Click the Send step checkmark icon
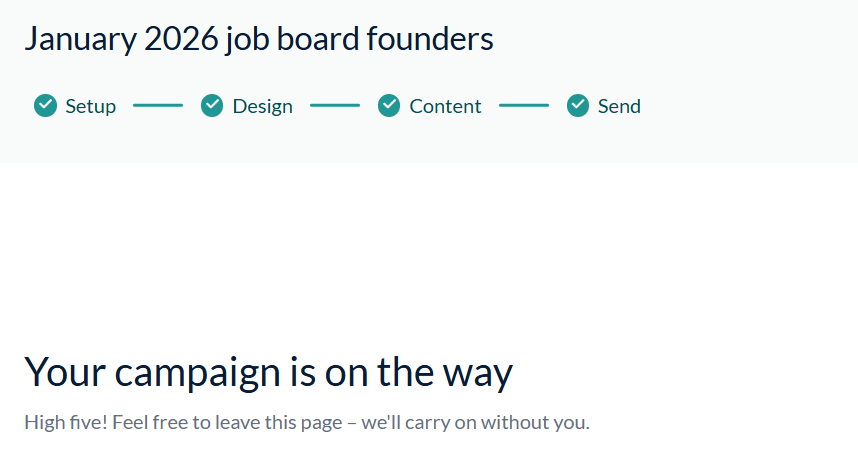The image size is (858, 458). pos(578,106)
